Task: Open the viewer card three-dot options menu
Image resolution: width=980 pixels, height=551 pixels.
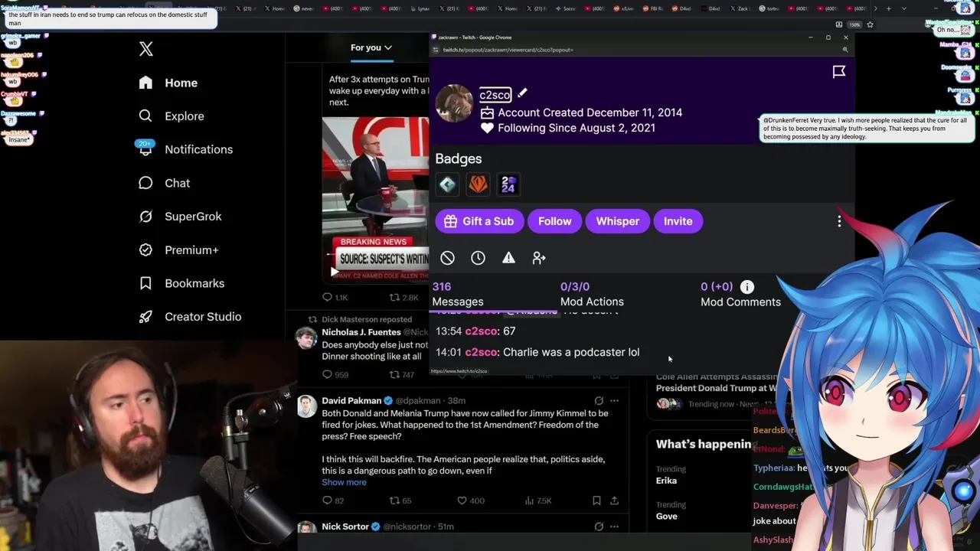Action: click(x=839, y=221)
